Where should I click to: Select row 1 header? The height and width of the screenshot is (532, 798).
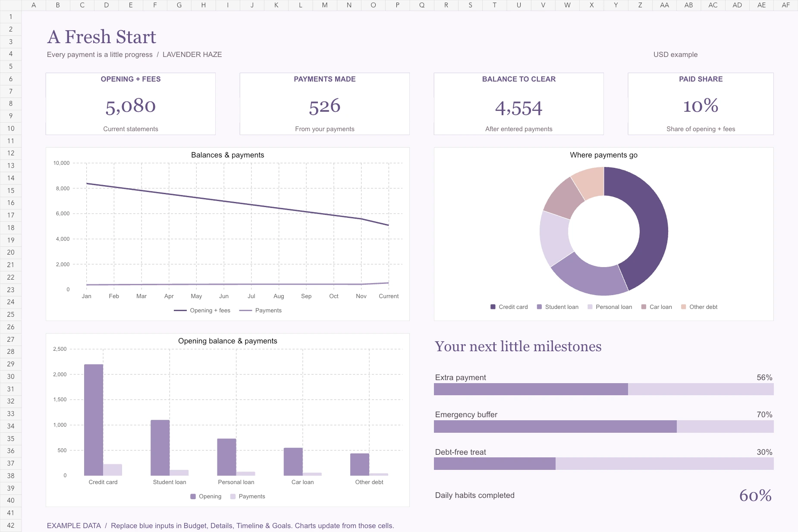(11, 17)
